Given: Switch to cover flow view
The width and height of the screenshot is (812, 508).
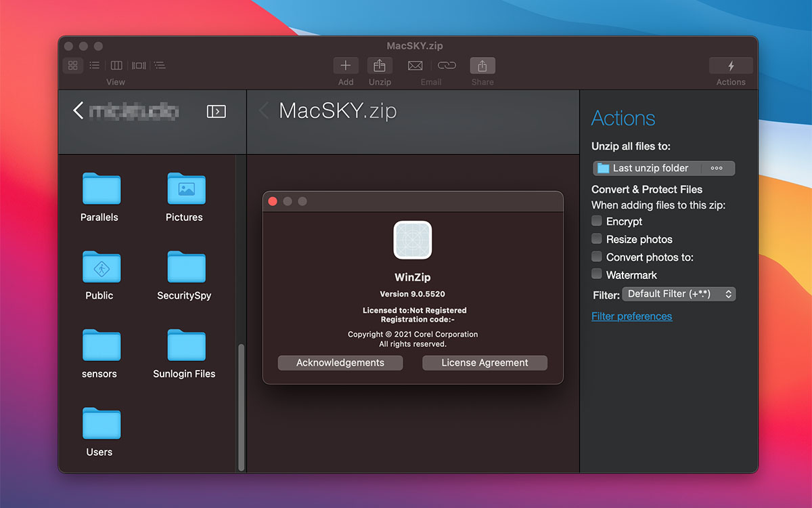Looking at the screenshot, I should click(139, 66).
